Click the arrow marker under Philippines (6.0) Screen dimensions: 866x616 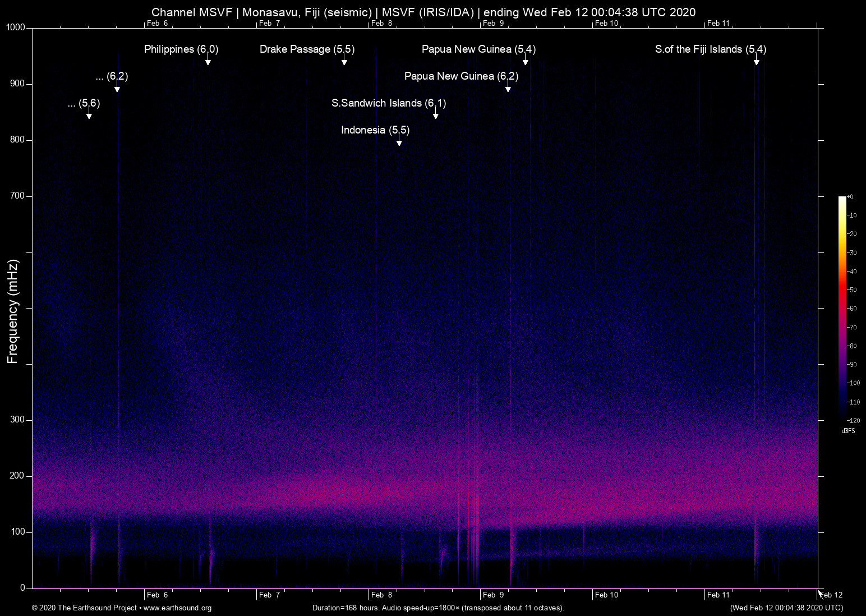click(x=208, y=59)
